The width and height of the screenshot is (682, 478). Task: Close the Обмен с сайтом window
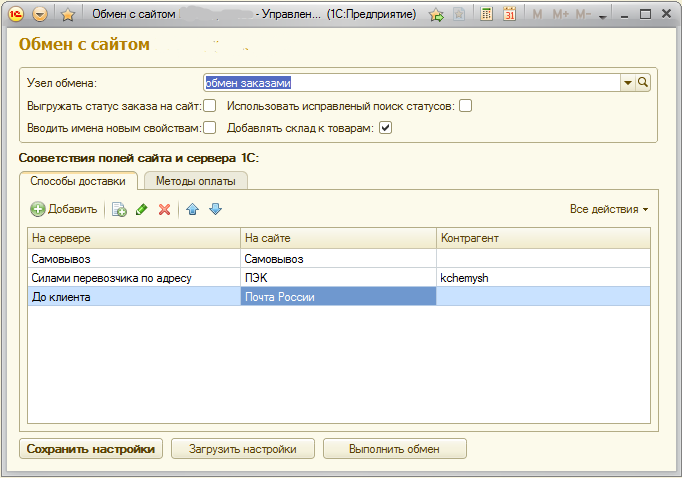(666, 14)
